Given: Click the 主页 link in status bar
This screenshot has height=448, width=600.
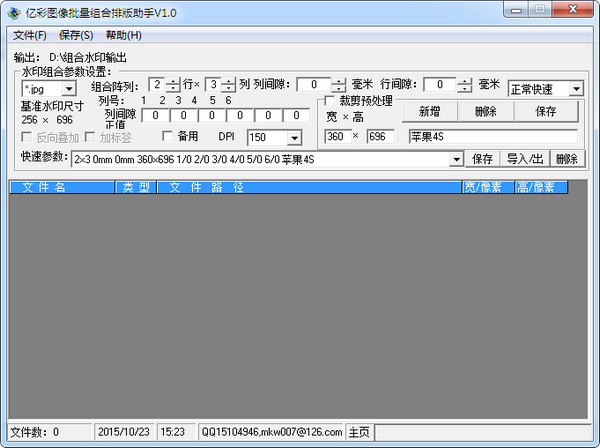Looking at the screenshot, I should point(359,432).
